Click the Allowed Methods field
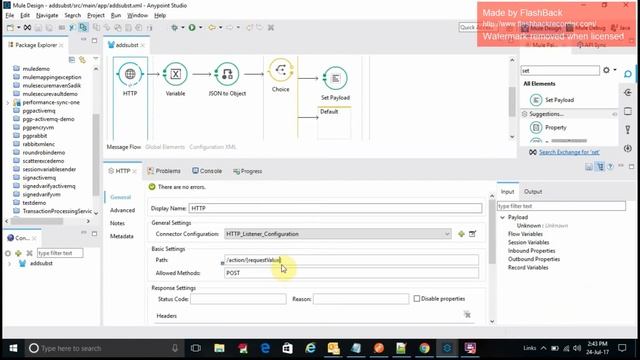The width and height of the screenshot is (640, 360). (x=351, y=273)
